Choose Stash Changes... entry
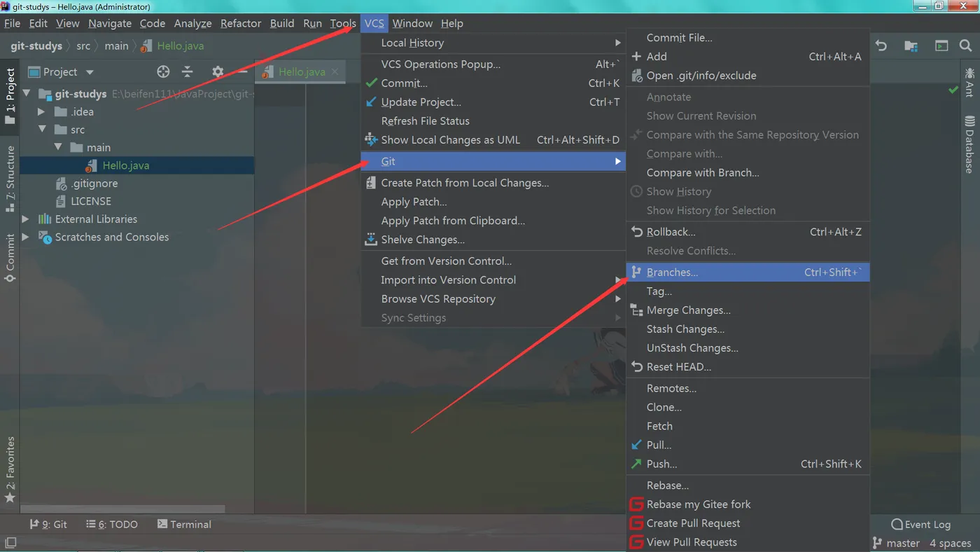The height and width of the screenshot is (552, 980). [748, 329]
